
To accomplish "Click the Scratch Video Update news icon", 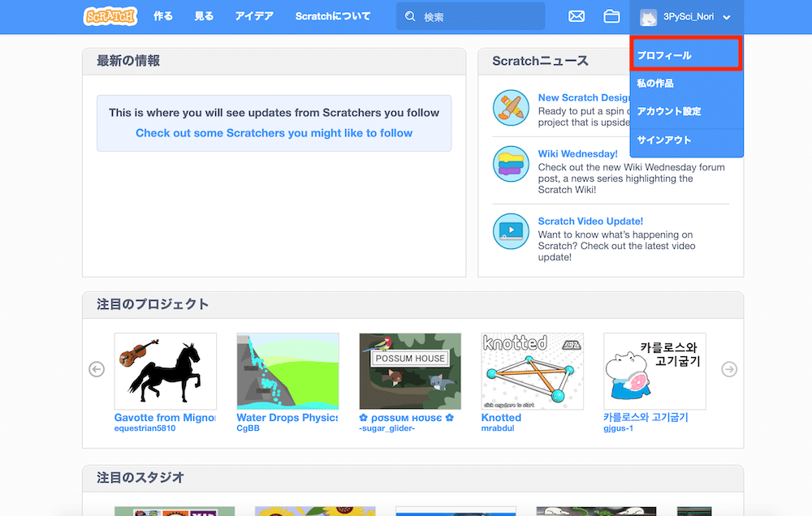I will (x=511, y=231).
